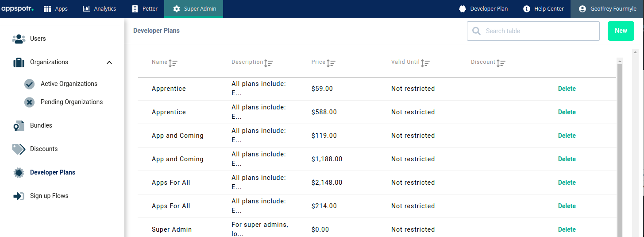
Task: Delete the $59.00 Apprentice plan
Action: point(567,89)
